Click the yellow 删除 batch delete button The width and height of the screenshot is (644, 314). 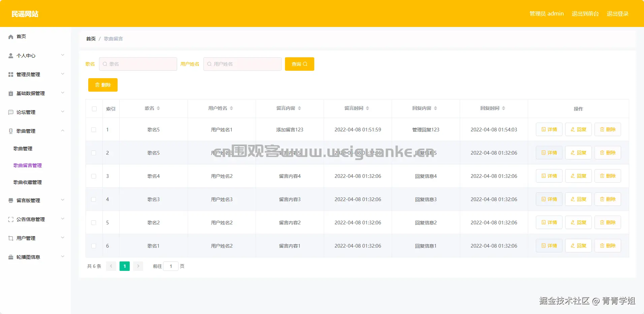pos(103,85)
